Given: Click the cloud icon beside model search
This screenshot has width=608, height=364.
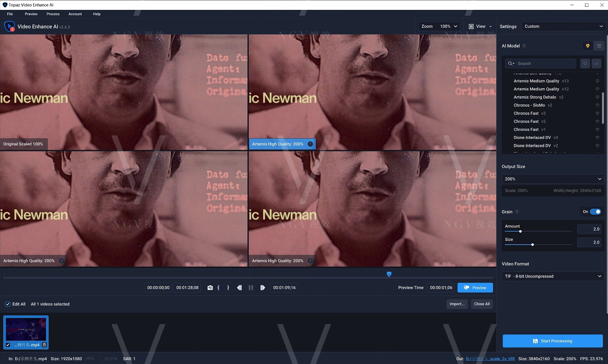Looking at the screenshot, I should pos(596,64).
